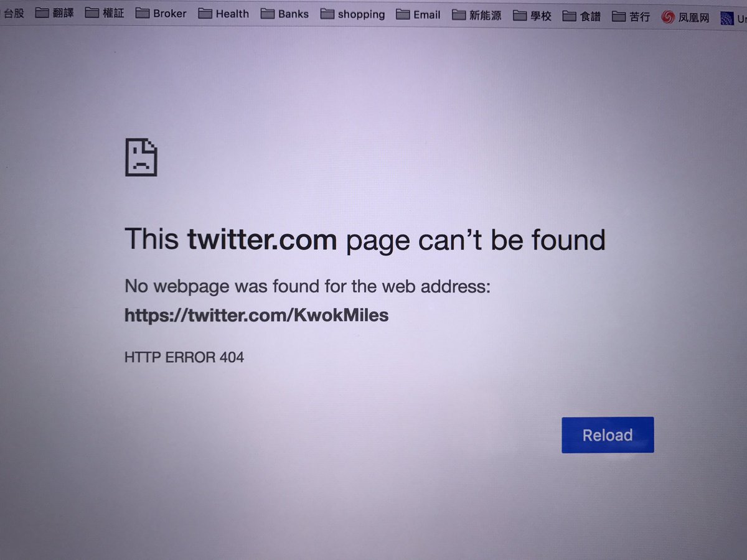Open the 翻譯 bookmarks folder
This screenshot has height=560, width=747.
click(55, 13)
